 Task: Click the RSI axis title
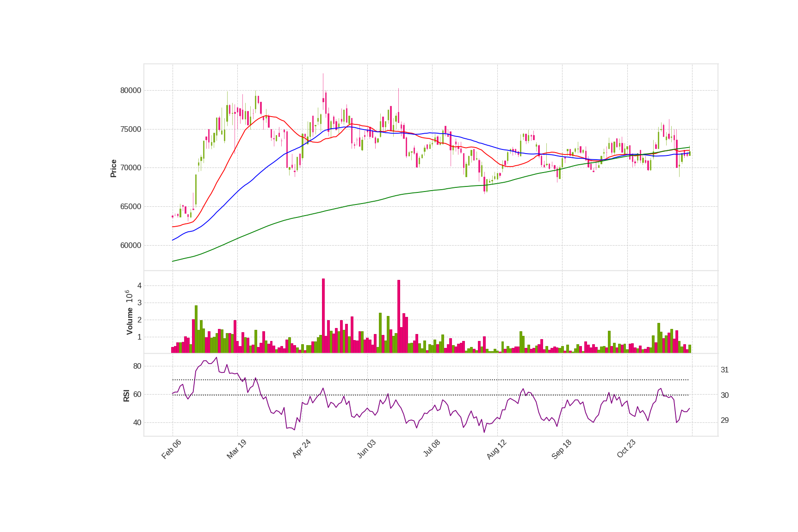[126, 396]
